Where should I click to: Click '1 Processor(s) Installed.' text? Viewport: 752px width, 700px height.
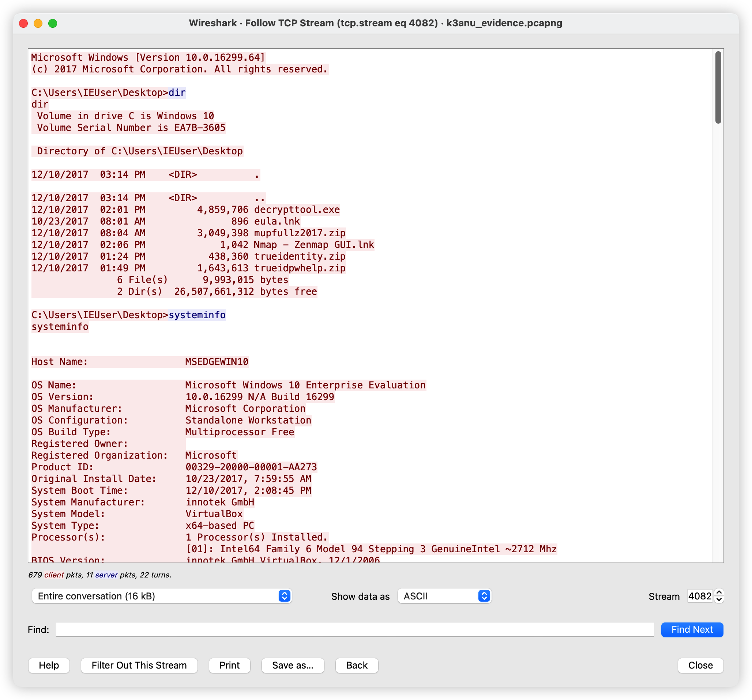(257, 537)
